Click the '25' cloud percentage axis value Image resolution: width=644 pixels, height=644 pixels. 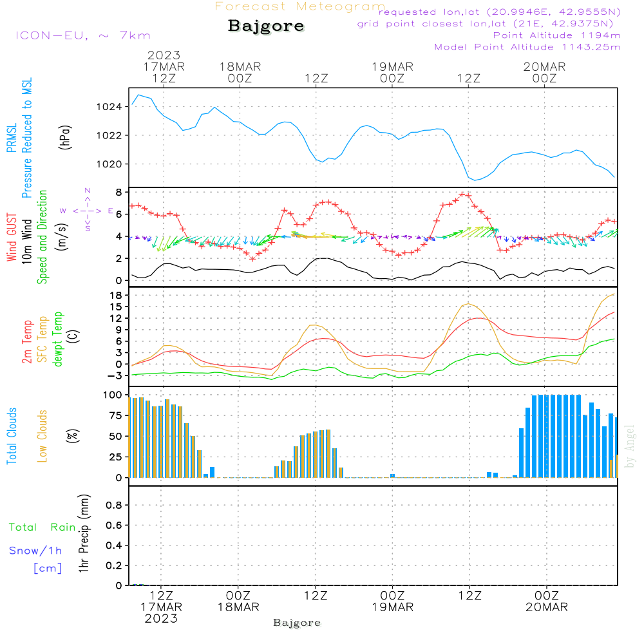pyautogui.click(x=116, y=457)
